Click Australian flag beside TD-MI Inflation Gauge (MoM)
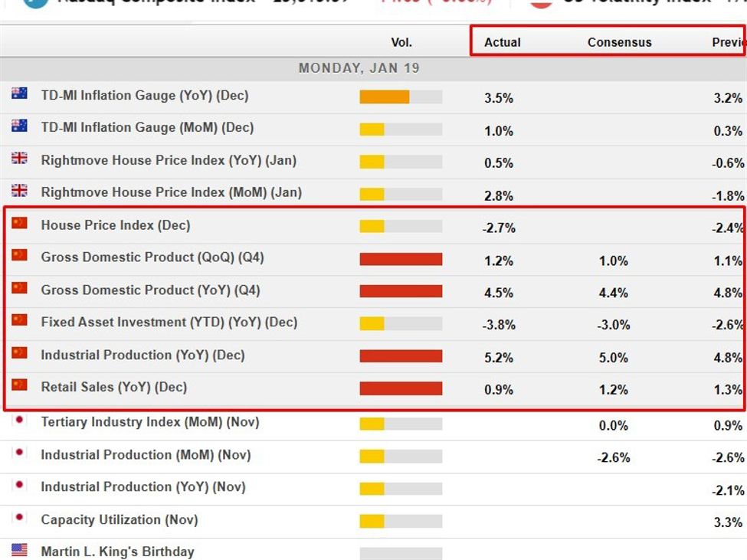 pyautogui.click(x=19, y=126)
